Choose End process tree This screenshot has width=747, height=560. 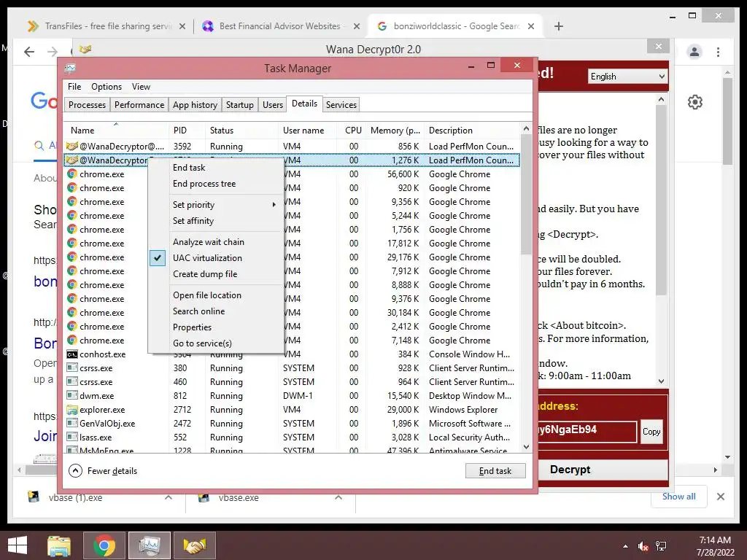click(204, 184)
